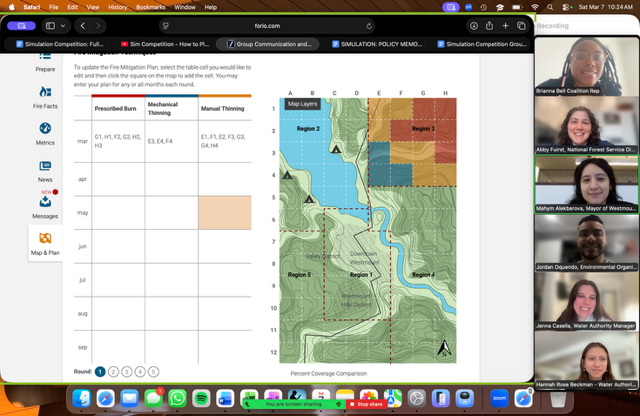Select the highlighted May Manual Thinning cell

(x=225, y=213)
